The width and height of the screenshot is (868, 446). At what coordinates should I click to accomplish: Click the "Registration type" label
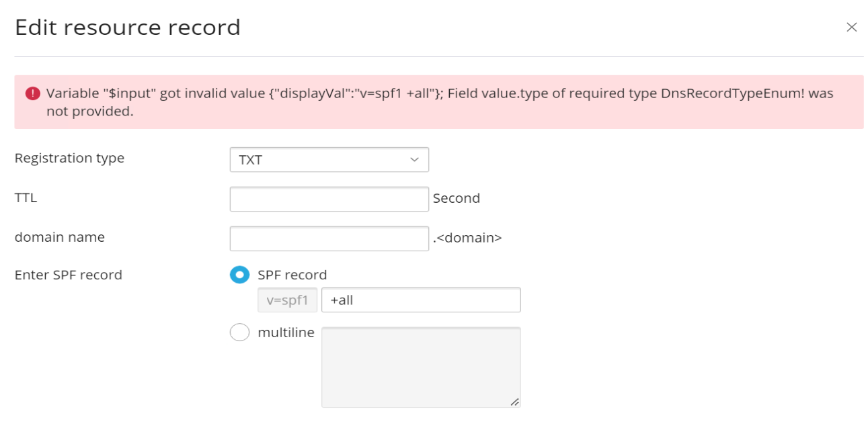click(69, 159)
